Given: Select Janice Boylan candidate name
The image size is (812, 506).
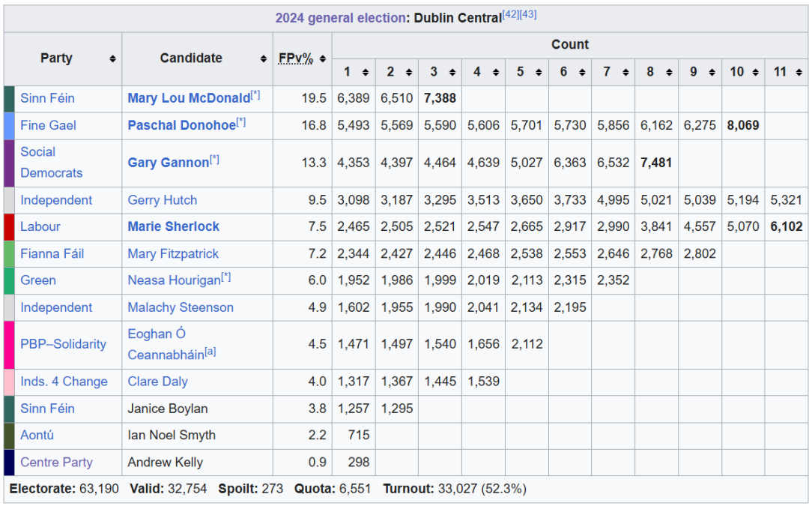Looking at the screenshot, I should click(x=168, y=409).
